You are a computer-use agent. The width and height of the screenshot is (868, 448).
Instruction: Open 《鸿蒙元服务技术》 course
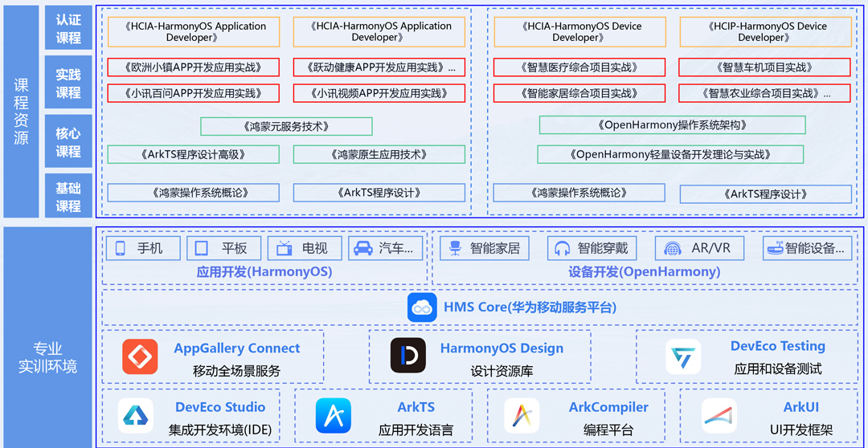point(286,126)
